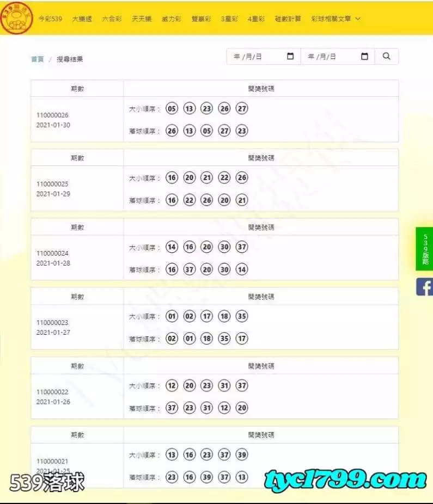Select the date 2021-01-26

point(53,402)
